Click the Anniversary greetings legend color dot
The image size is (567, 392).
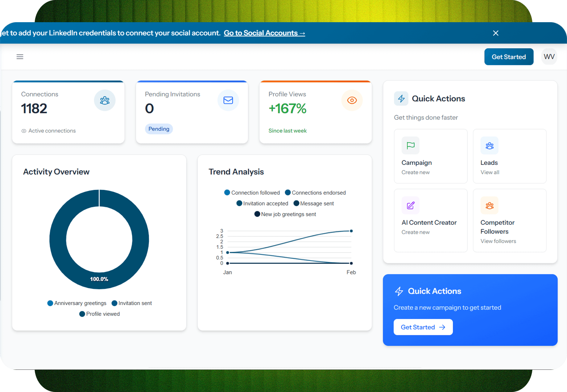[x=50, y=303]
